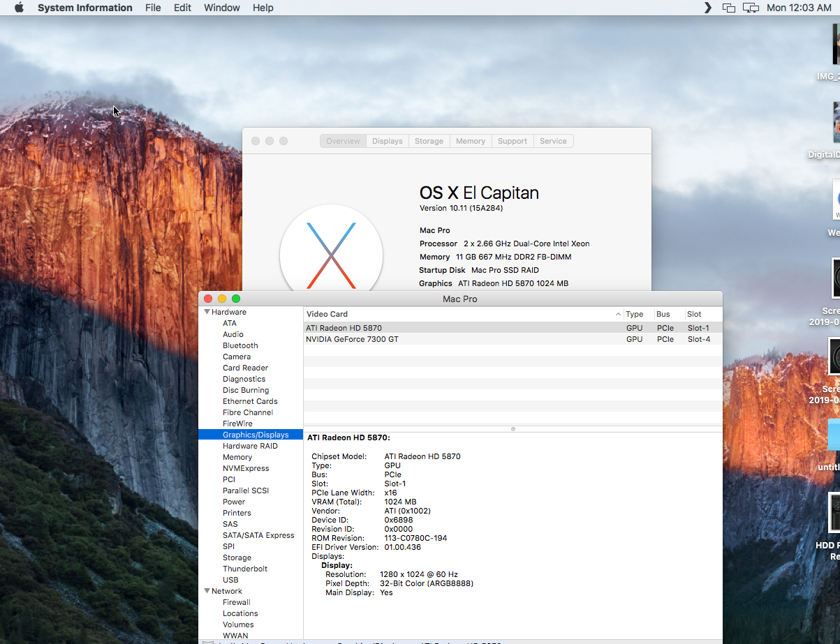Switch to the Displays tab

[388, 141]
